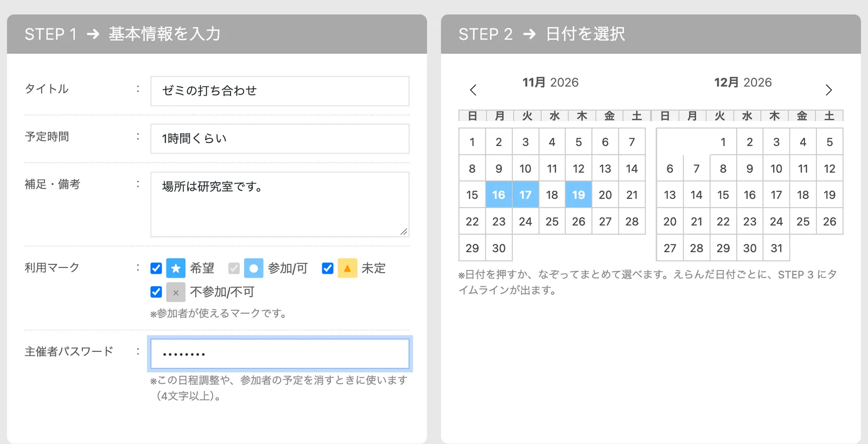This screenshot has height=444, width=868.
Task: Click the 未定 mark label
Action: [x=373, y=268]
